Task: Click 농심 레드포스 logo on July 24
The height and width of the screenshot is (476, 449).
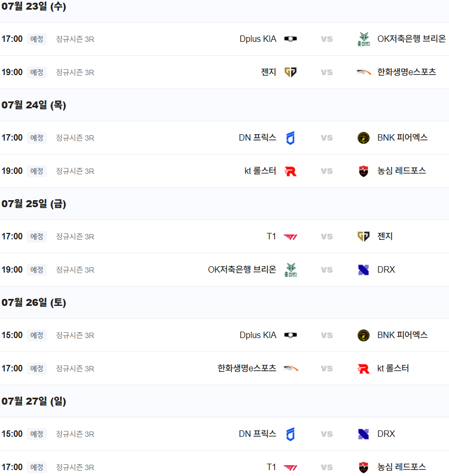Action: point(364,171)
